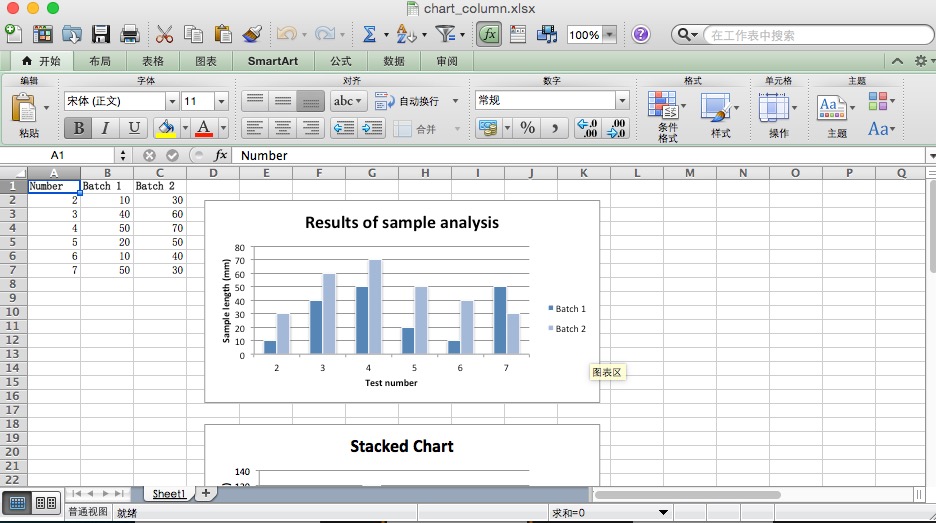Open Help with the purple question mark

pyautogui.click(x=641, y=35)
